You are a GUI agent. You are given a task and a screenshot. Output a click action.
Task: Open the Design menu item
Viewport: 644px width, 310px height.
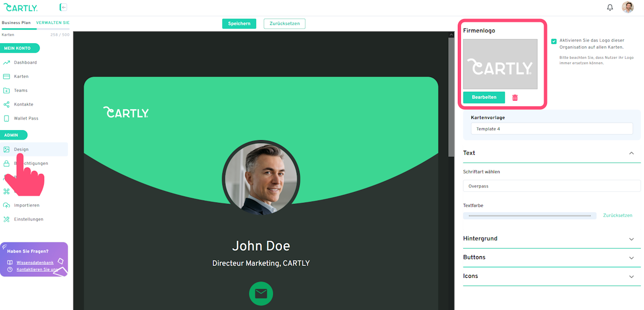[34, 149]
